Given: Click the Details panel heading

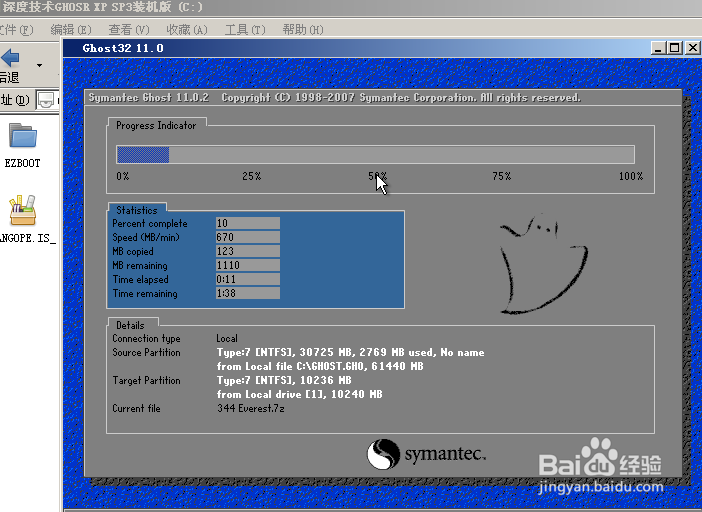Looking at the screenshot, I should 130,325.
